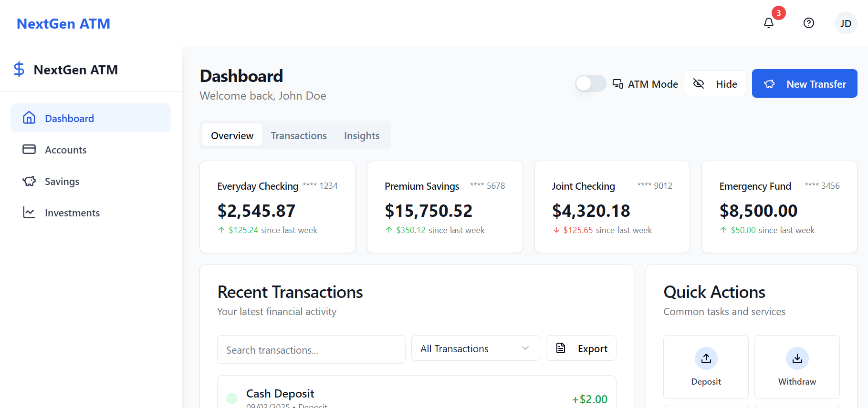Open the help question mark icon
Screen dimensions: 868x408
click(x=808, y=23)
